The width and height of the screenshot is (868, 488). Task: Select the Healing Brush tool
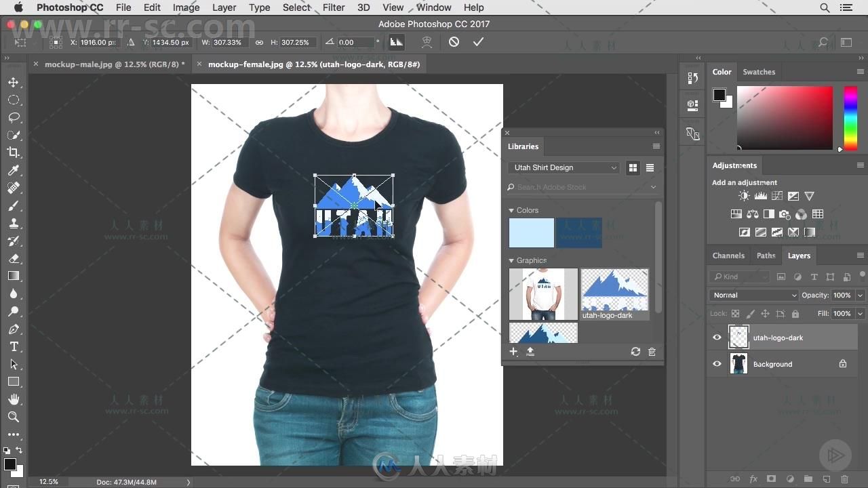13,188
